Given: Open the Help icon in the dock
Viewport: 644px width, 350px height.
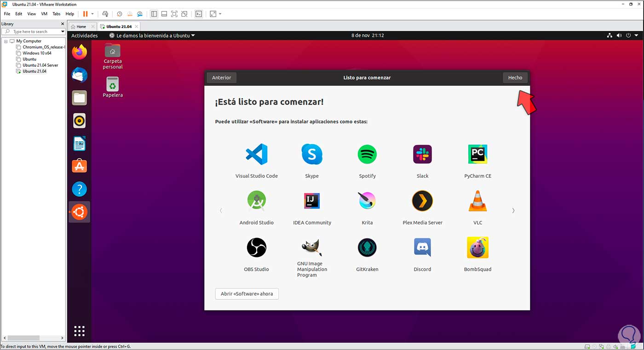Looking at the screenshot, I should pos(80,189).
